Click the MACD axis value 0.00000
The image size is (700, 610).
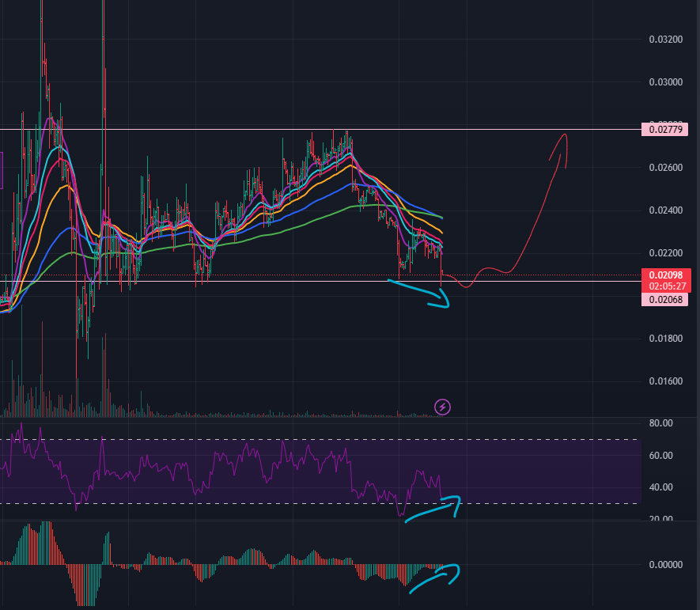(666, 565)
